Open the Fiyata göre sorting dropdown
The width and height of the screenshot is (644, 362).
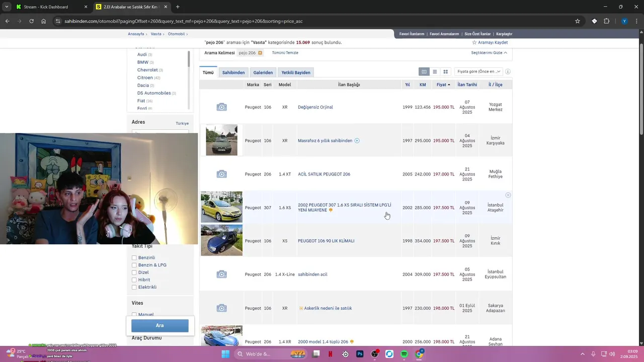click(x=478, y=72)
